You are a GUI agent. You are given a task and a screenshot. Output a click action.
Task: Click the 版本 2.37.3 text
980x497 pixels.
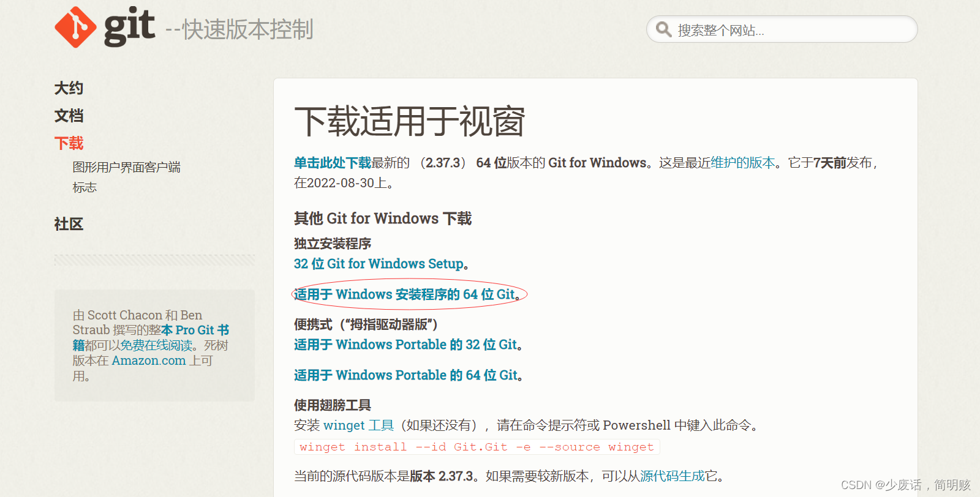coord(442,476)
